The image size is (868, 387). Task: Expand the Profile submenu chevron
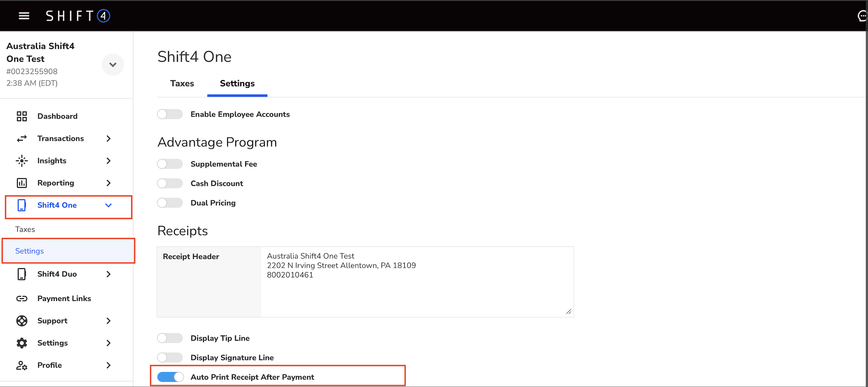coord(108,365)
